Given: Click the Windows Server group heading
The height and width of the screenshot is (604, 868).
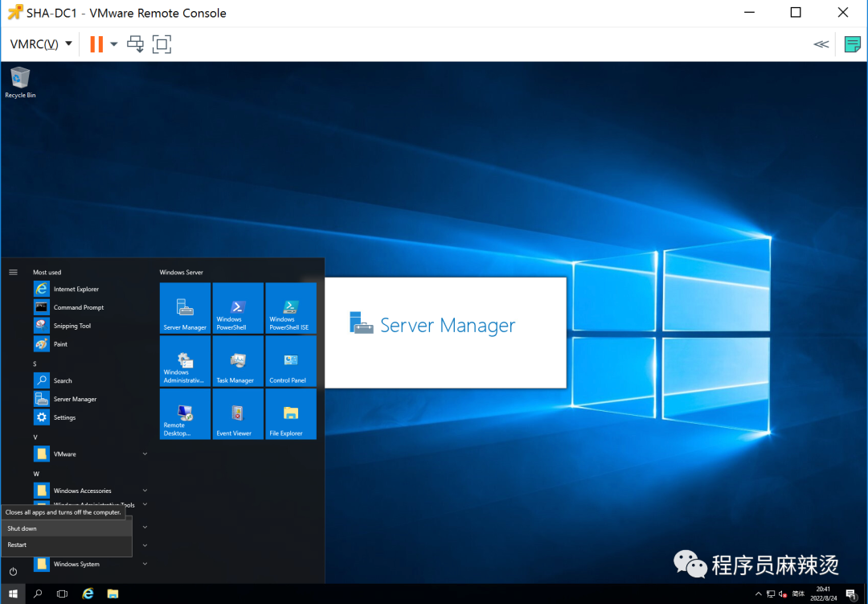Looking at the screenshot, I should pos(181,272).
